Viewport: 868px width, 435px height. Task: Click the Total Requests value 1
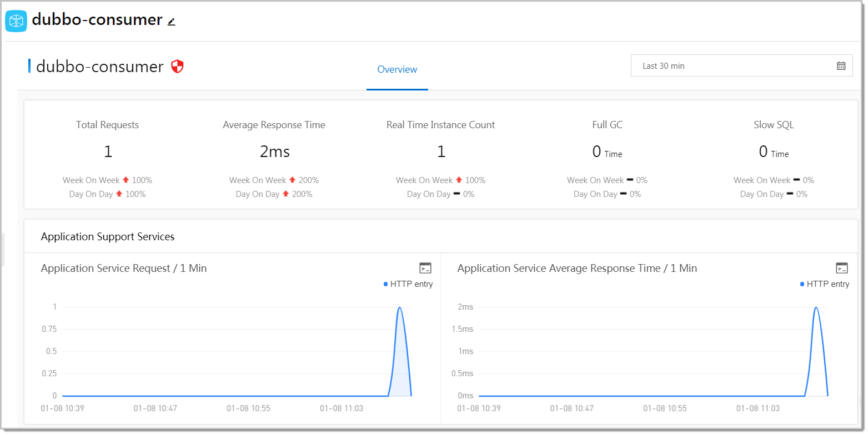108,151
